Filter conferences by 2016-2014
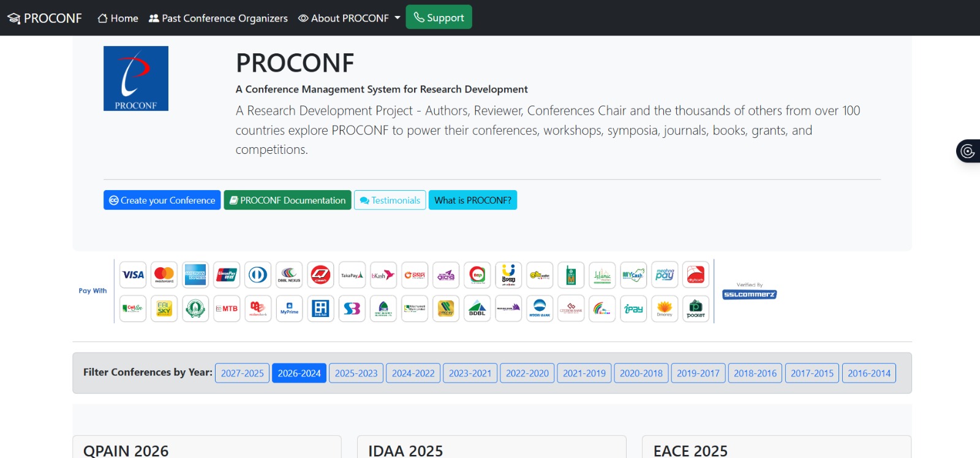The image size is (980, 458). [x=869, y=373]
